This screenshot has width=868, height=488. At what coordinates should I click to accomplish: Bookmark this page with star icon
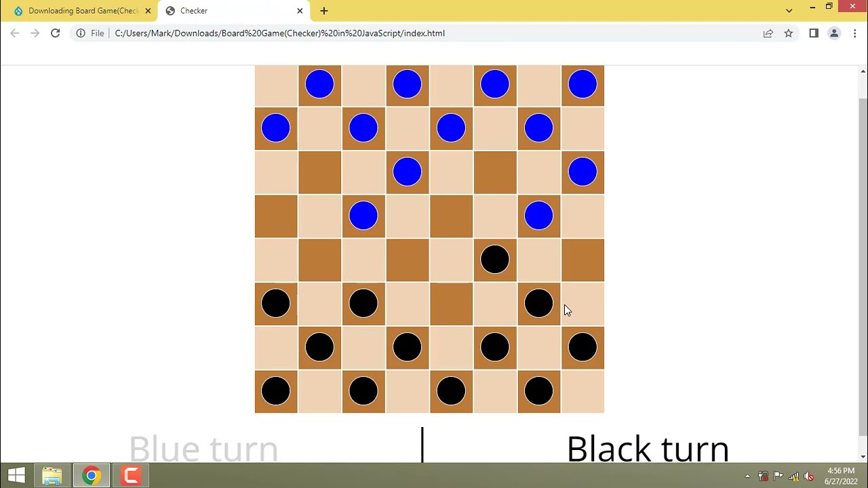click(x=788, y=33)
